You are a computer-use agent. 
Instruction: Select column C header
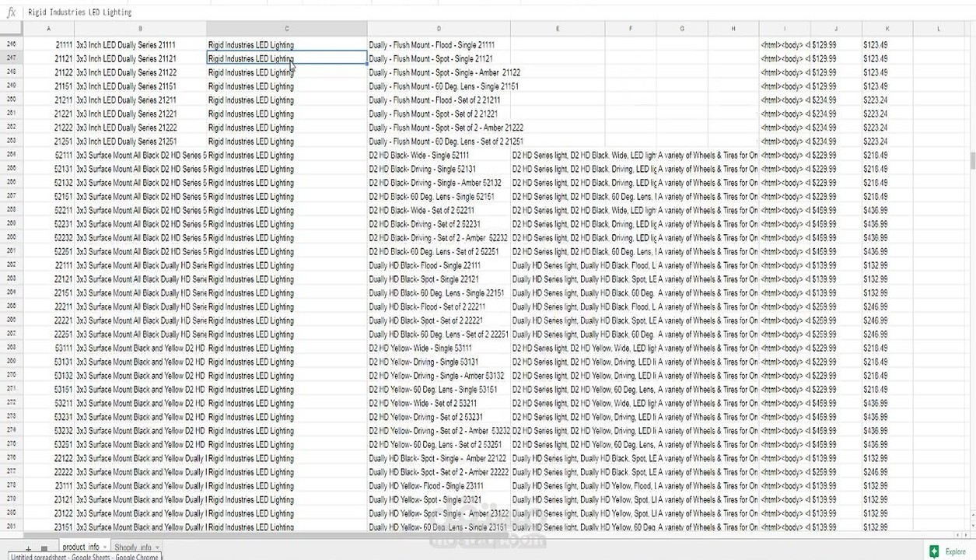pos(286,29)
